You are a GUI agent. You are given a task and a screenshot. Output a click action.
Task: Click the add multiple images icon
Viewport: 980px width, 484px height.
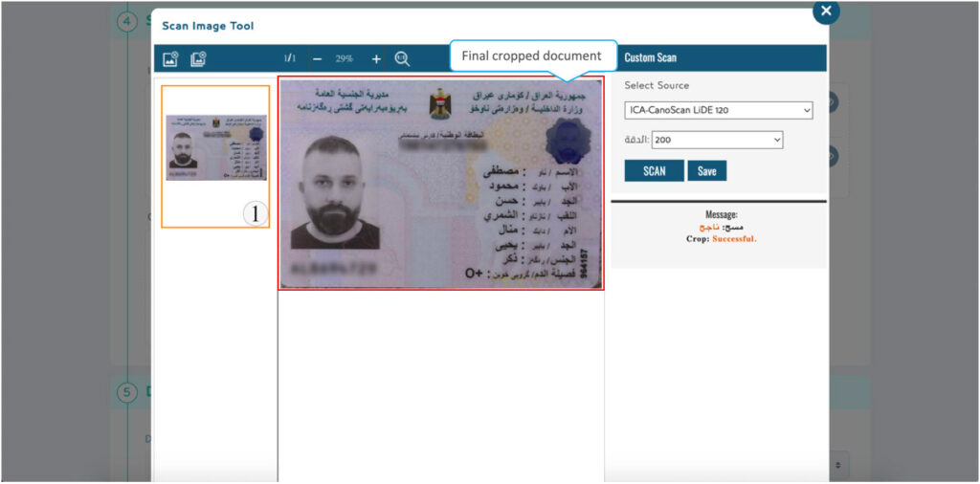pos(199,58)
